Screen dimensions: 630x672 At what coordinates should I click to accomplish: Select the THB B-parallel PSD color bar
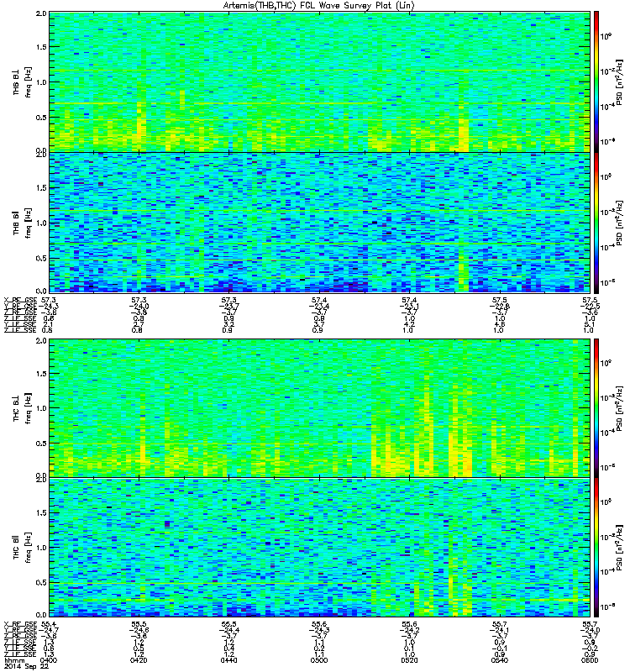coord(596,223)
